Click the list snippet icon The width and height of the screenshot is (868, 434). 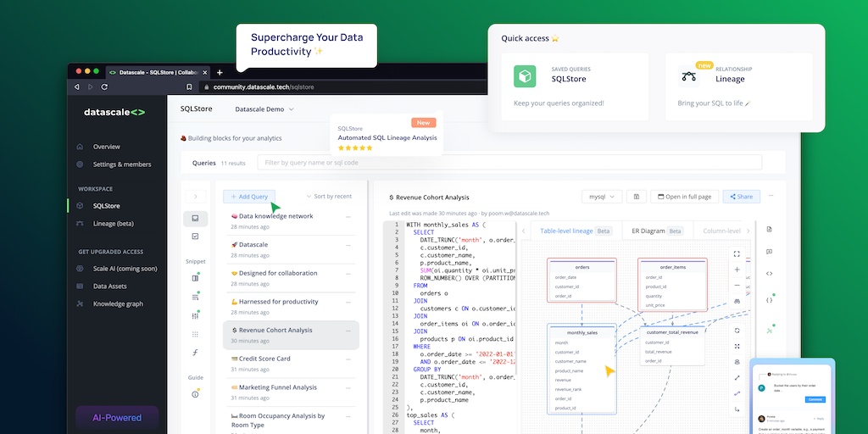pyautogui.click(x=196, y=298)
